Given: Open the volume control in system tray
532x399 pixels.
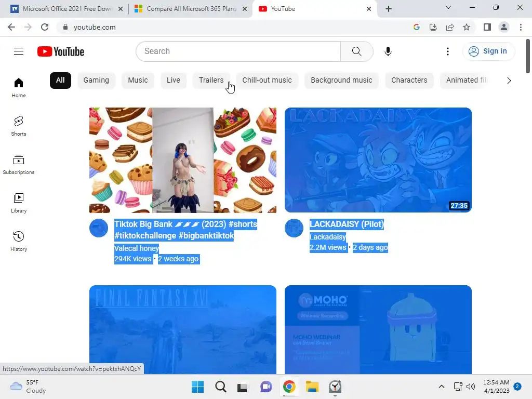Looking at the screenshot, I should (x=471, y=387).
